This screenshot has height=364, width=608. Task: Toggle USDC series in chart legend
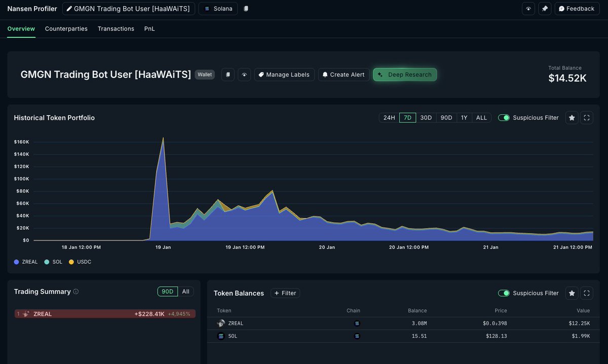point(80,262)
